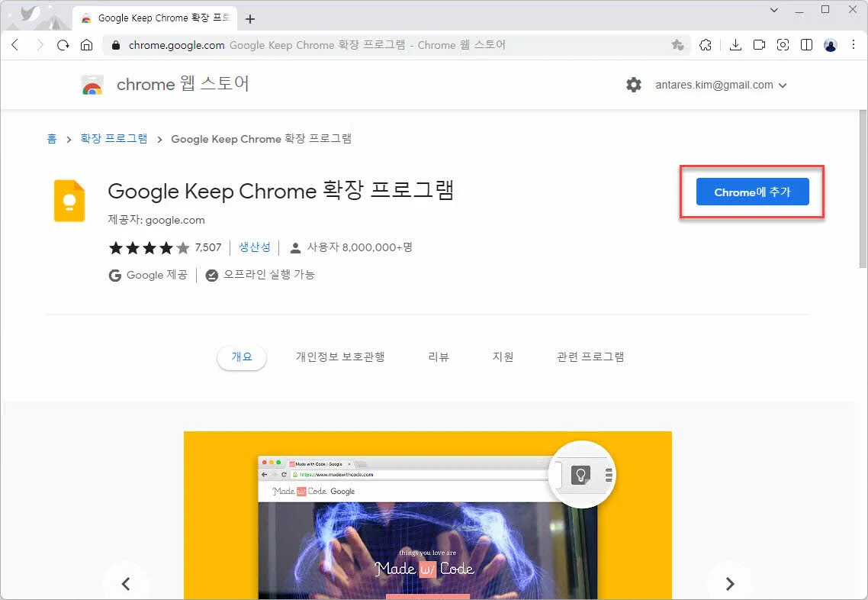Click the 홈 breadcrumb link
The image size is (868, 600).
tap(51, 138)
